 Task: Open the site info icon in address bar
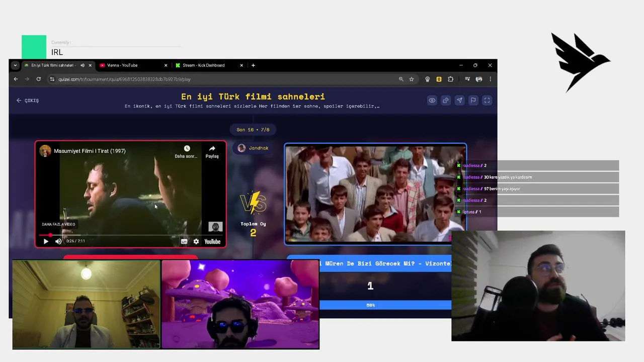52,79
